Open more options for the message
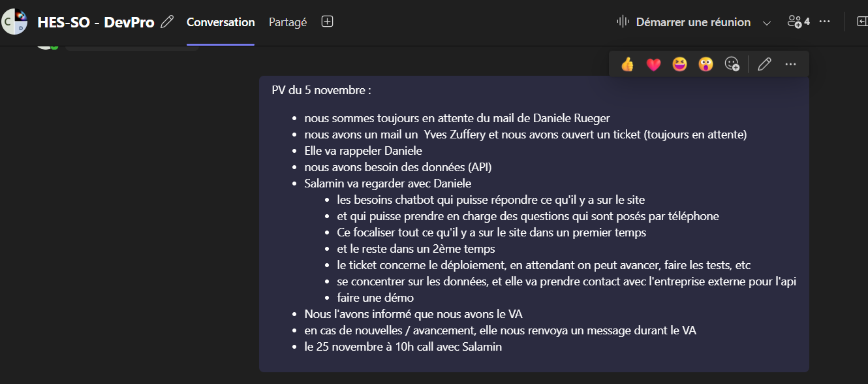 point(790,64)
